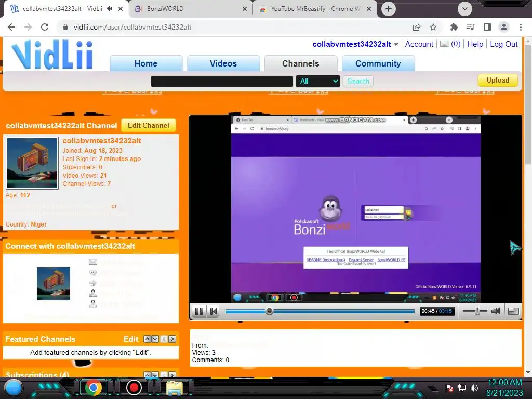Open the Chrome three-dot menu
This screenshot has width=532, height=399.
coord(521,27)
